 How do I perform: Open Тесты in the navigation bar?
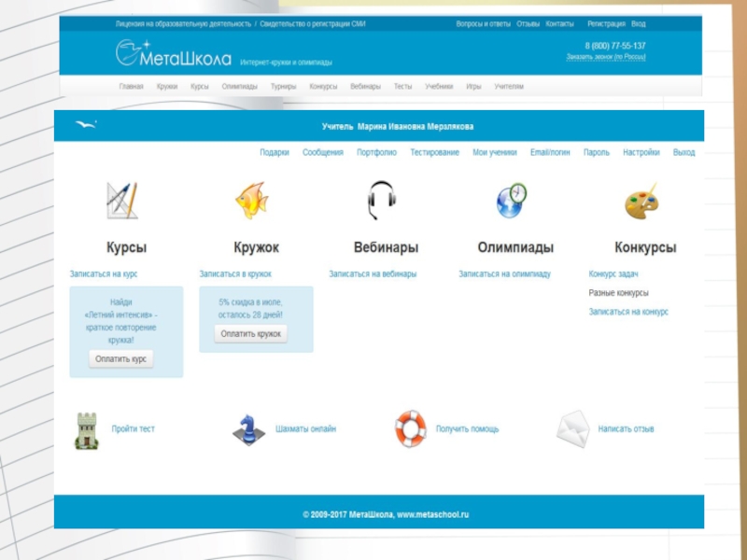click(402, 87)
